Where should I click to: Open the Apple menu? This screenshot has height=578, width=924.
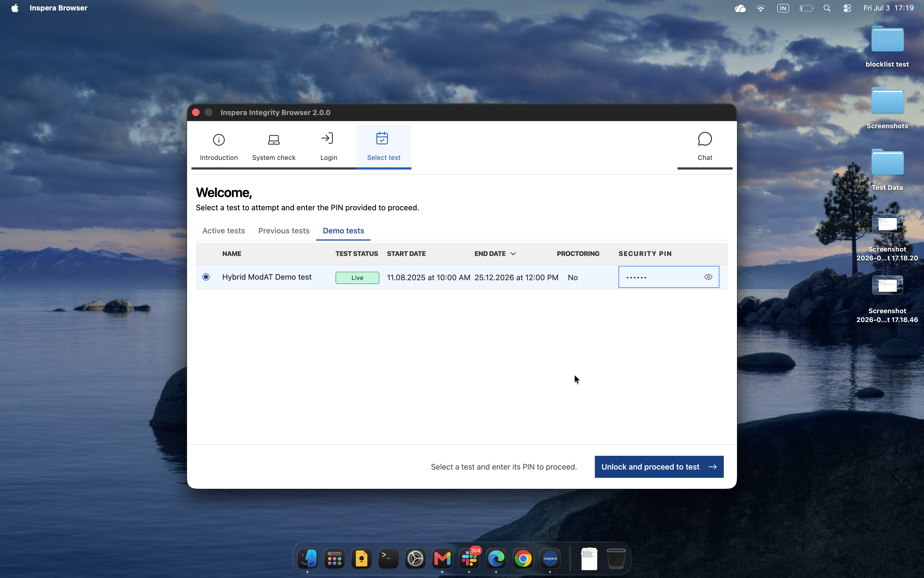(x=15, y=8)
